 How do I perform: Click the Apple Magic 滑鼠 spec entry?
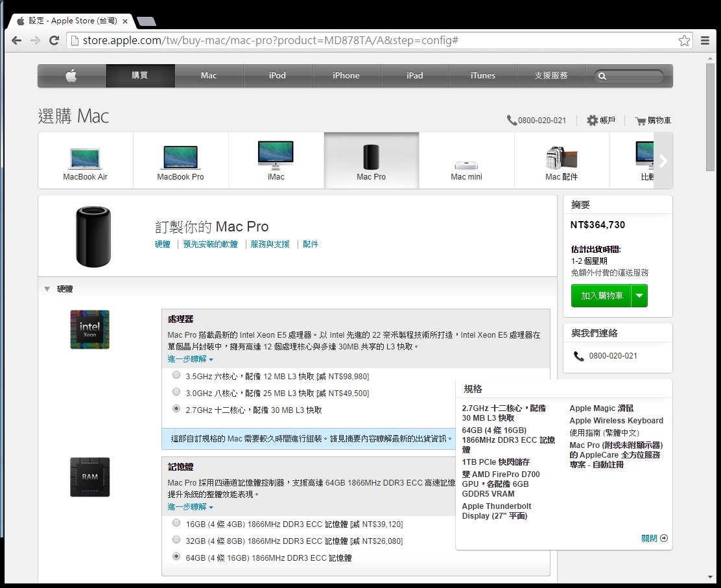(602, 408)
